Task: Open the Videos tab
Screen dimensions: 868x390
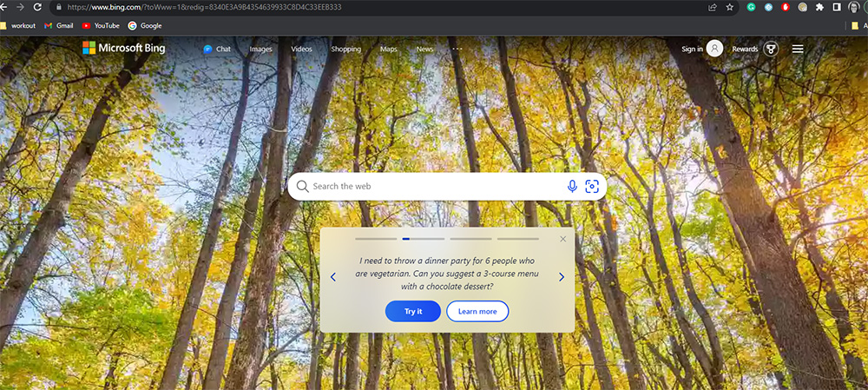Action: pos(302,49)
